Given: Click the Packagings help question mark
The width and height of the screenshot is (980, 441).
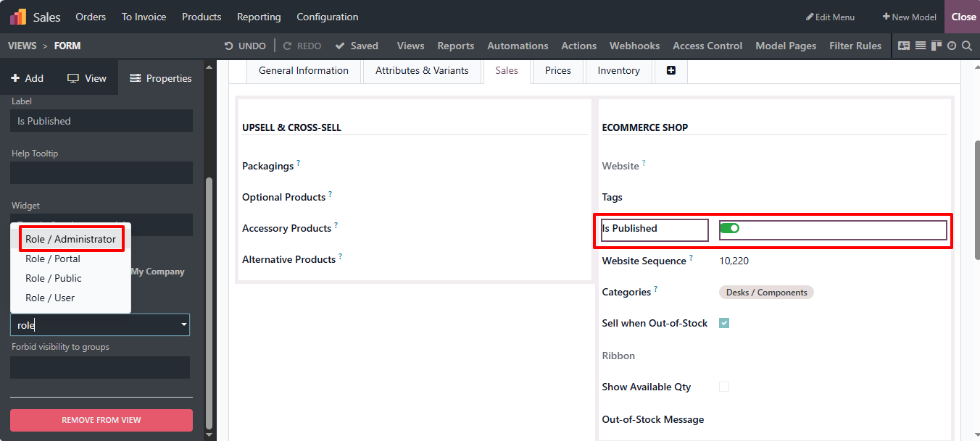Looking at the screenshot, I should point(298,164).
